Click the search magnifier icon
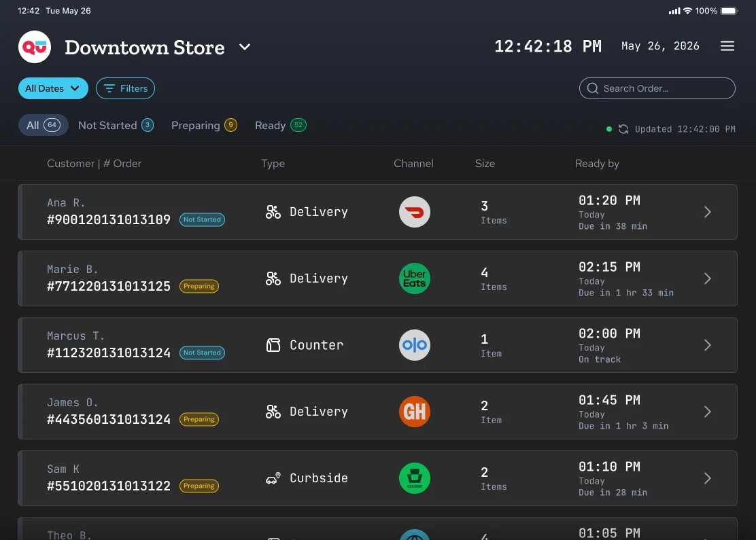 click(x=593, y=88)
